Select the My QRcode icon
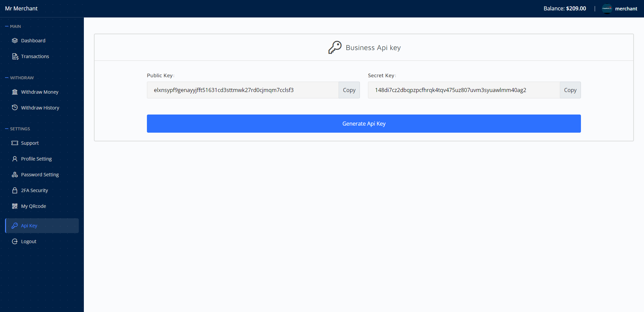The width and height of the screenshot is (644, 312). pos(15,206)
